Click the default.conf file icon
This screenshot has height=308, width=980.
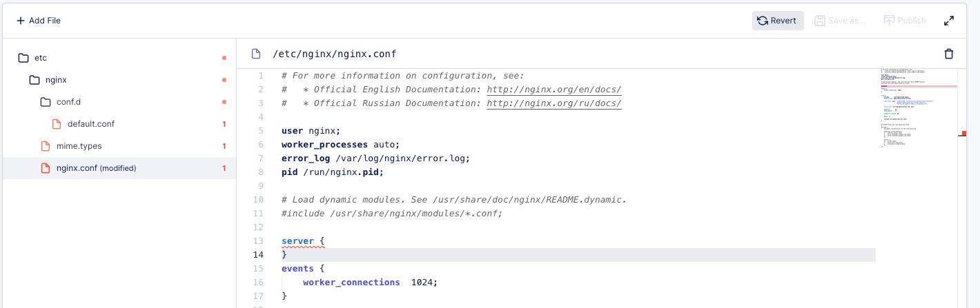(57, 124)
